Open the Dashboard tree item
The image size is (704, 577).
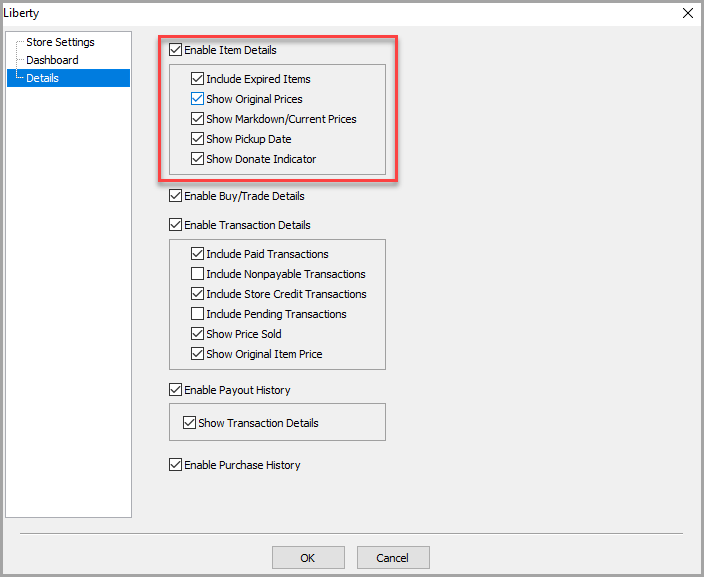pyautogui.click(x=52, y=60)
